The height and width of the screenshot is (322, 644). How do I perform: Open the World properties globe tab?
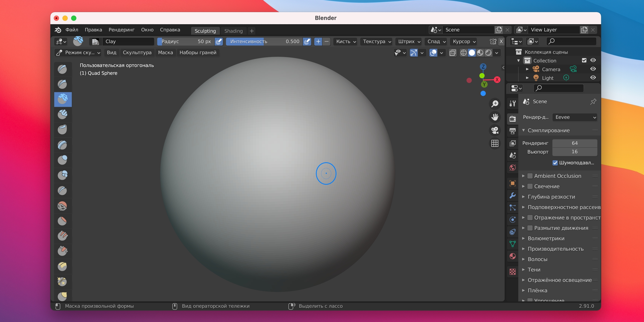pos(513,168)
